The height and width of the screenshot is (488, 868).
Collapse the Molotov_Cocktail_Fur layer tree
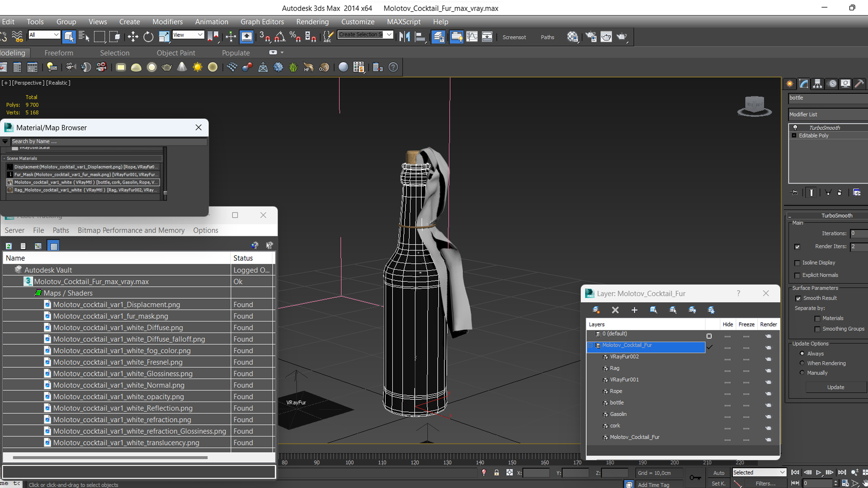coord(590,345)
